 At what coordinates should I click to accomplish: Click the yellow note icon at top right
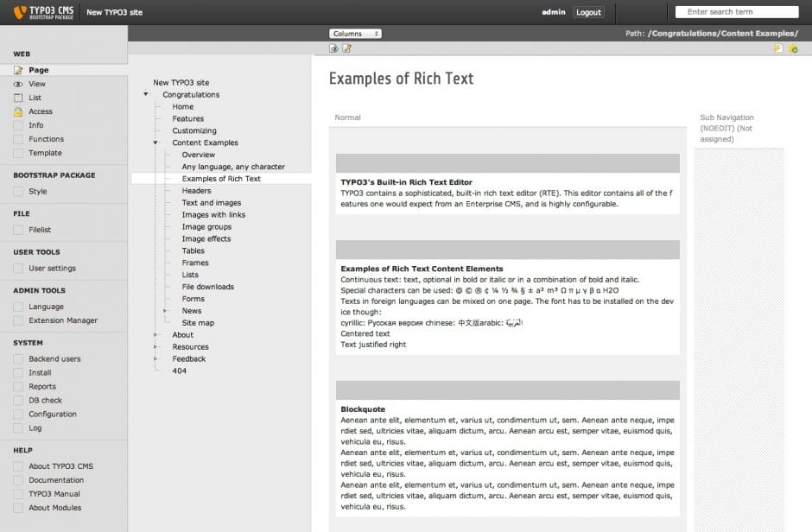point(779,48)
